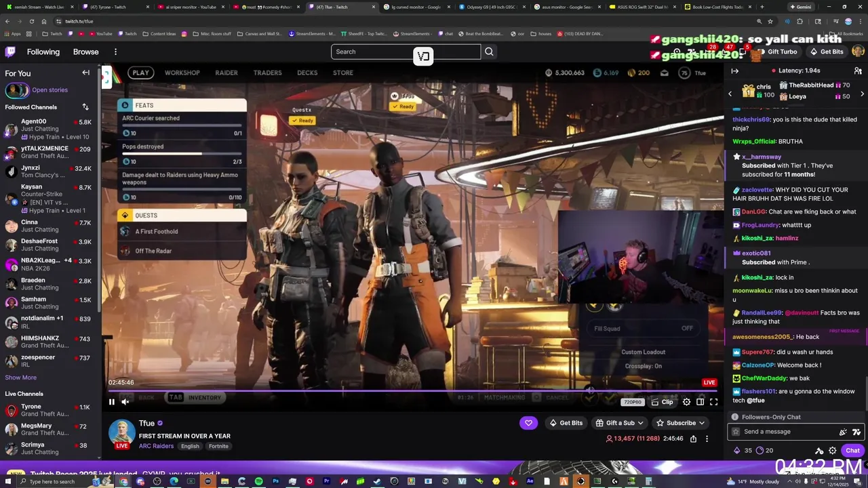Open zoespencer channel in sidebar
Viewport: 868px width, 488px height.
[x=49, y=361]
